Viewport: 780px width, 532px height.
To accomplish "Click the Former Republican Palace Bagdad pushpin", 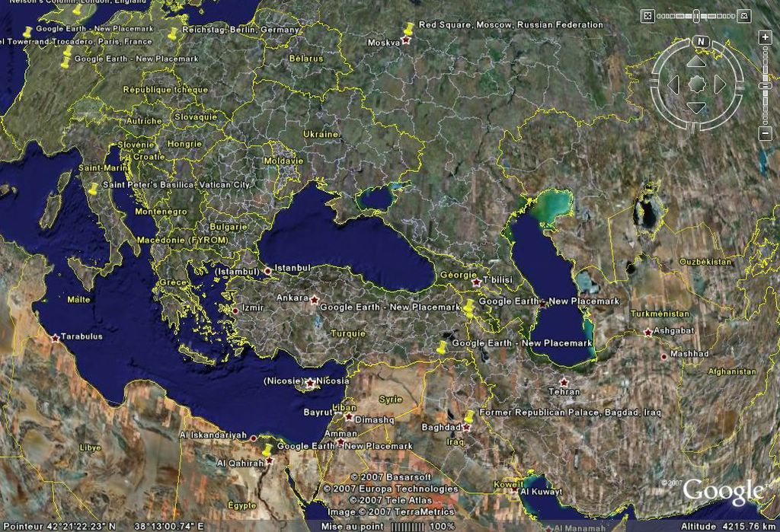I will click(469, 416).
